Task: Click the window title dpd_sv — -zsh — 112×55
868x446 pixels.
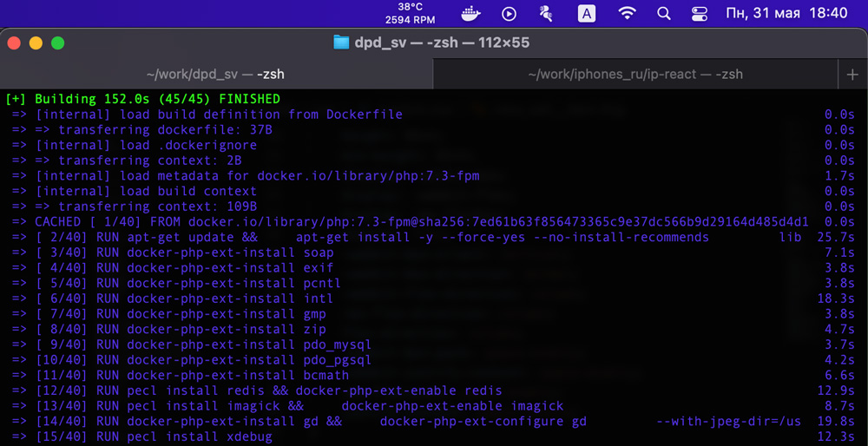Action: (x=442, y=43)
